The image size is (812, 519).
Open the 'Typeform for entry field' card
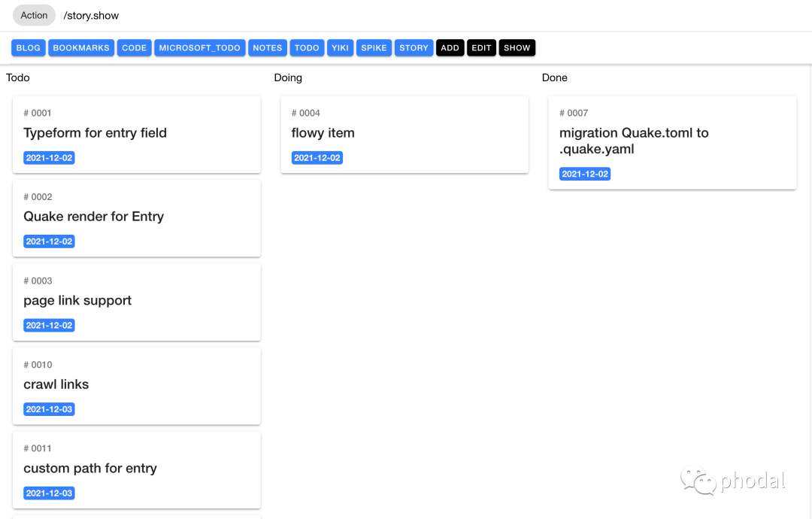(x=136, y=134)
